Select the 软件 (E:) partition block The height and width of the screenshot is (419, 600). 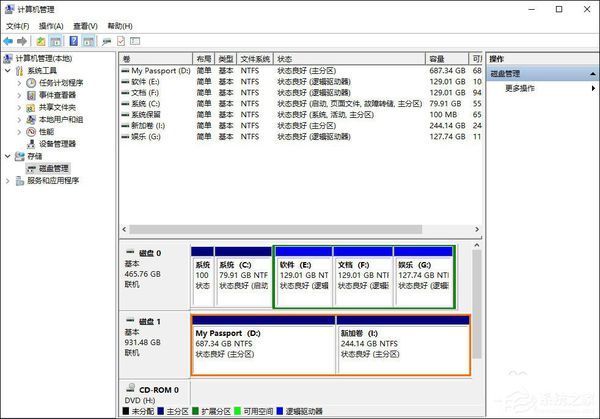(304, 277)
